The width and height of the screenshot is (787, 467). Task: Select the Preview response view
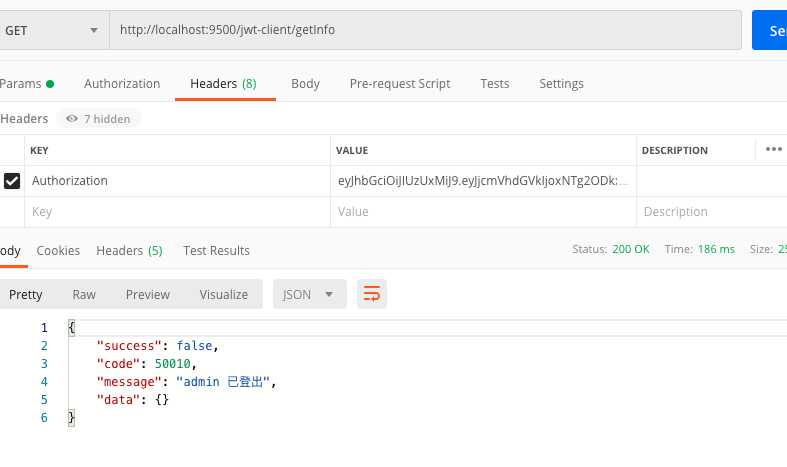[x=147, y=294]
